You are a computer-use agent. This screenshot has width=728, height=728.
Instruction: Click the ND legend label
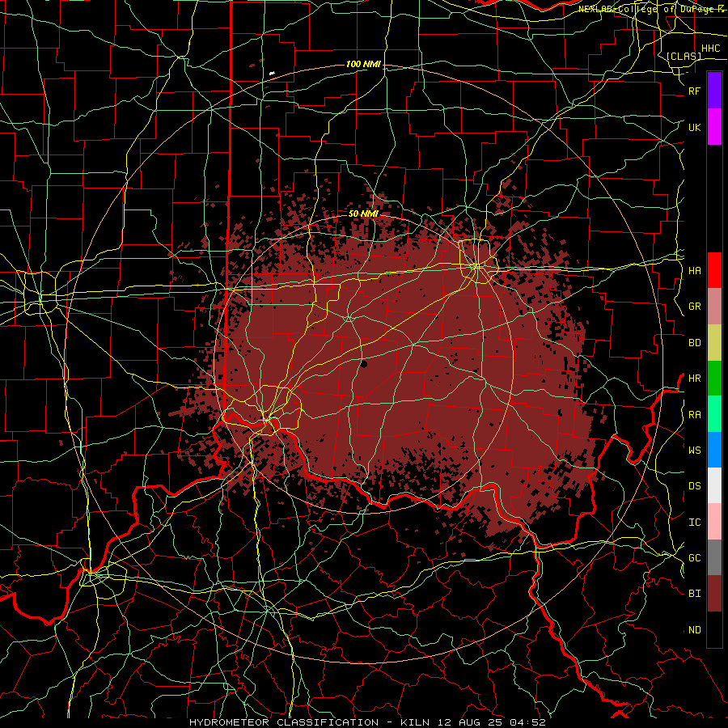pyautogui.click(x=695, y=630)
